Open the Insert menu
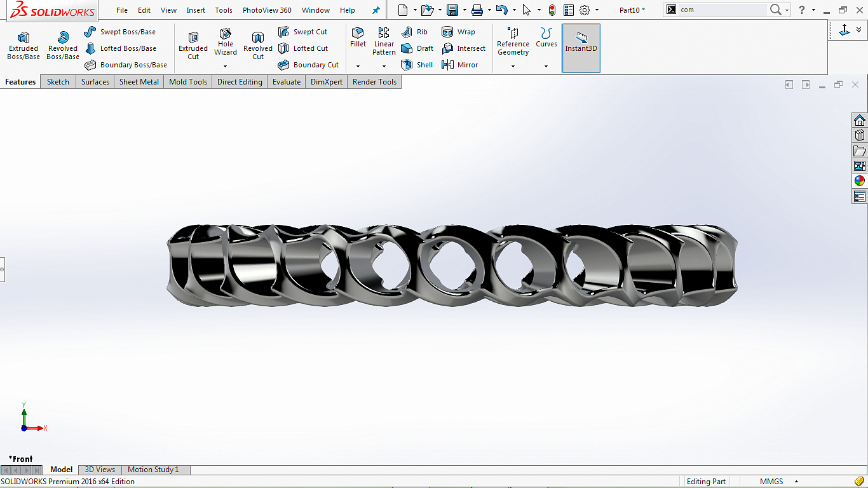 click(196, 10)
